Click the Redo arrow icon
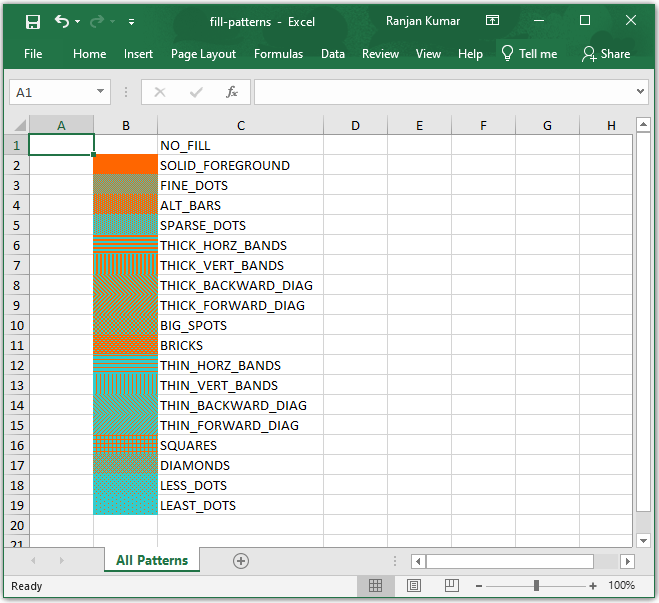 click(x=97, y=21)
